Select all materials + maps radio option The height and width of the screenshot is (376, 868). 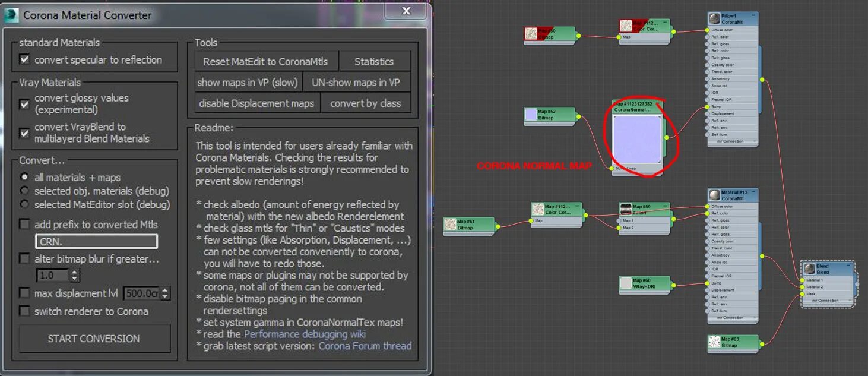click(x=24, y=177)
